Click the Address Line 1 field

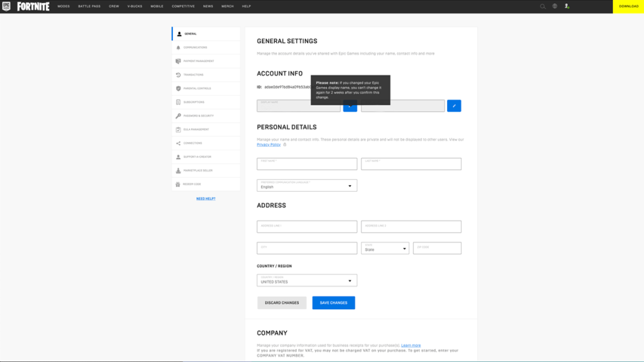307,227
